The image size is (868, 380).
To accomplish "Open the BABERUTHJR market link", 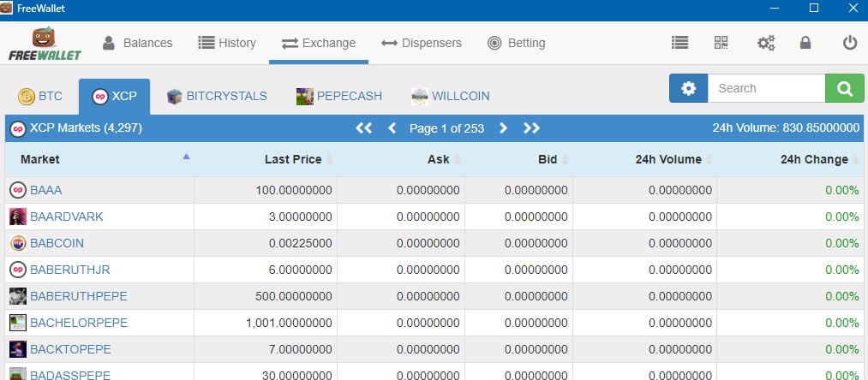I will 69,270.
